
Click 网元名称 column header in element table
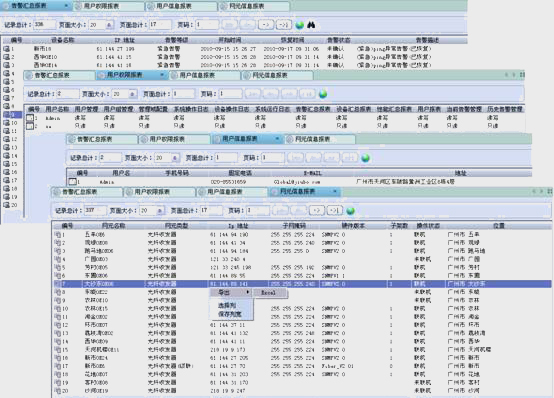pyautogui.click(x=113, y=226)
